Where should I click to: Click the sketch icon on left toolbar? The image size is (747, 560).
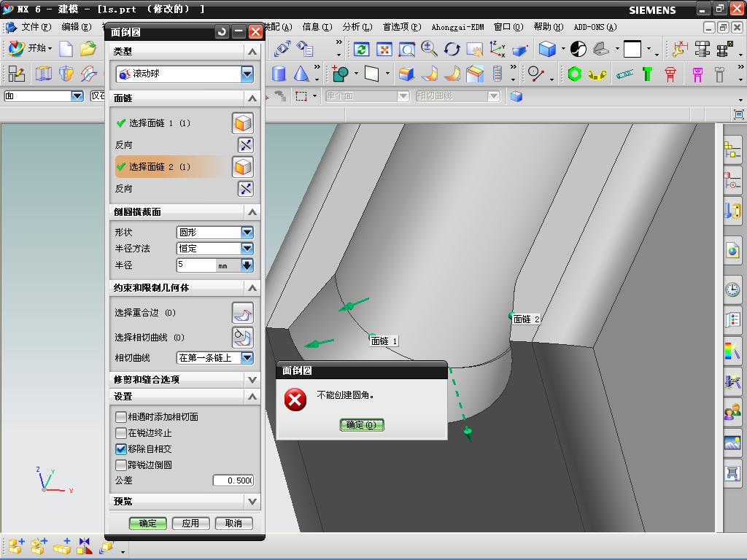coord(17,74)
